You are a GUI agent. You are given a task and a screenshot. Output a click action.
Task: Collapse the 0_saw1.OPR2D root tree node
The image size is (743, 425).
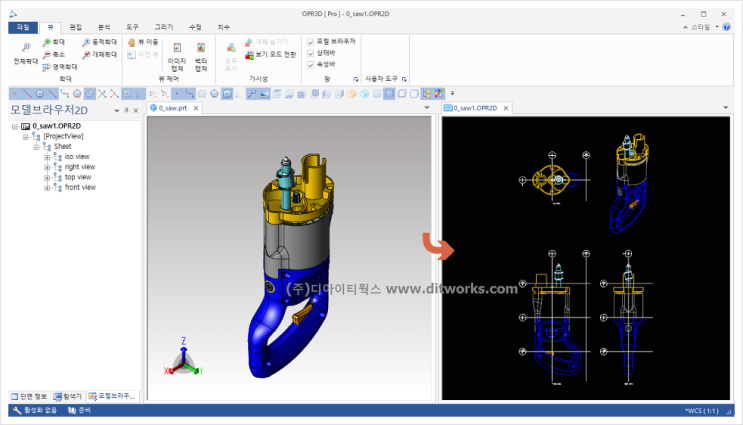15,127
